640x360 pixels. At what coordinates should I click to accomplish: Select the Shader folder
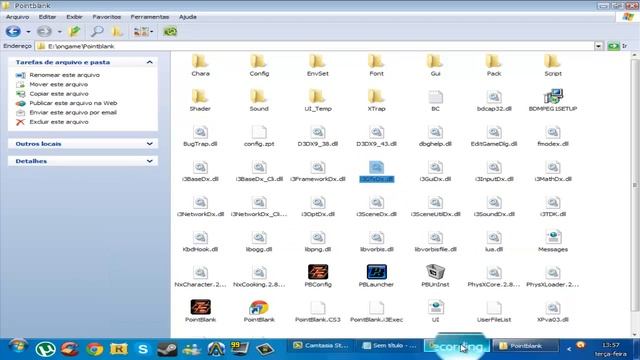[200, 101]
